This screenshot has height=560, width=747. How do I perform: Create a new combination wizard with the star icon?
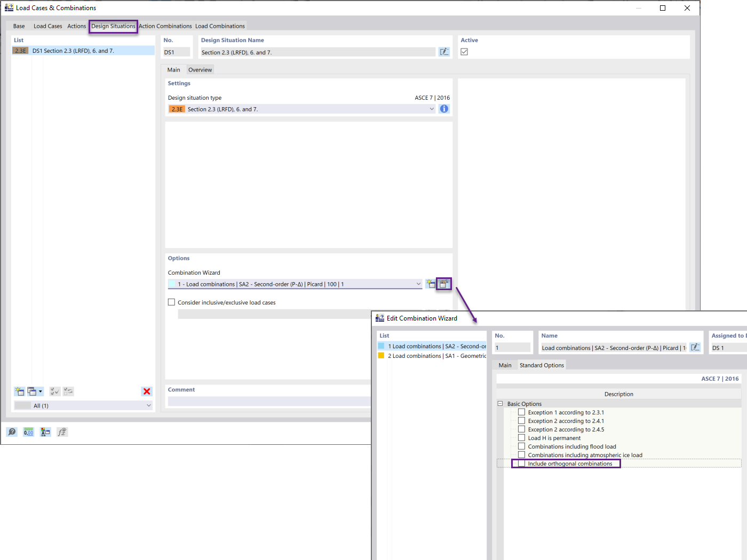[x=431, y=284]
